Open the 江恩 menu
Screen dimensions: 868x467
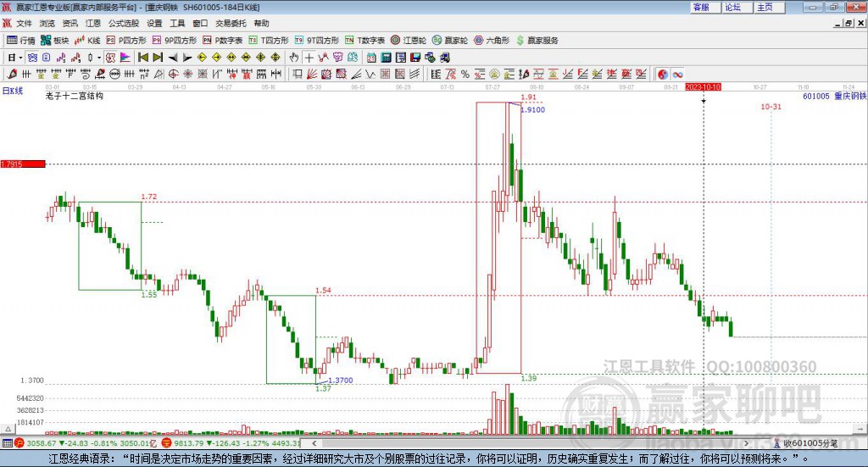coord(93,23)
